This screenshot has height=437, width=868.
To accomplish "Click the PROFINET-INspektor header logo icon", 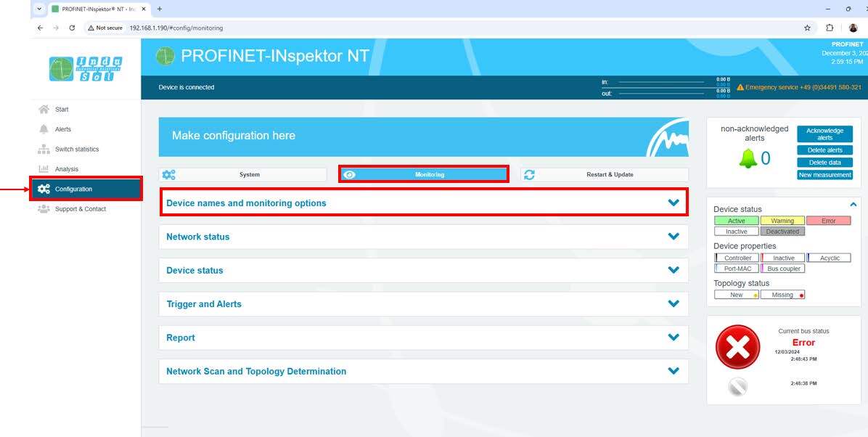I will click(165, 56).
